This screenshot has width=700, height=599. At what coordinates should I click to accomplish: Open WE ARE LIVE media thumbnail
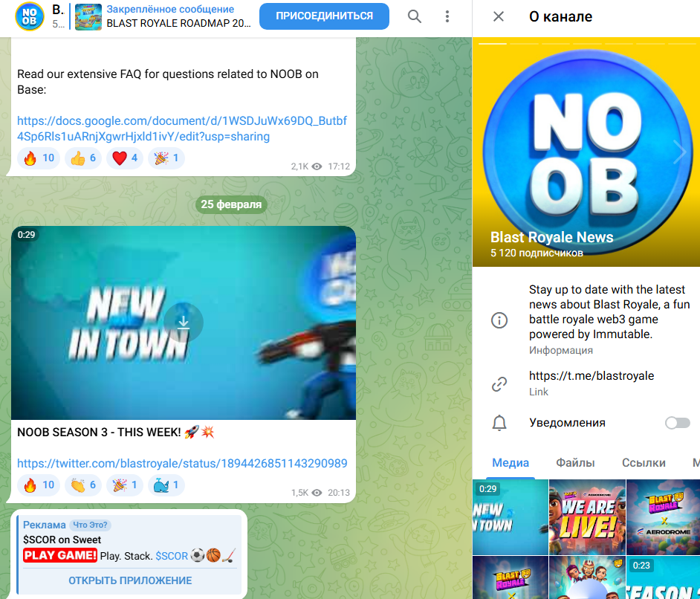tap(587, 517)
